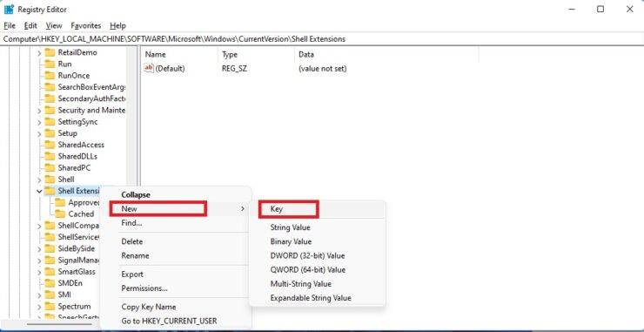This screenshot has height=332, width=644.
Task: Select the RetailDemo tree item
Action: (77, 52)
